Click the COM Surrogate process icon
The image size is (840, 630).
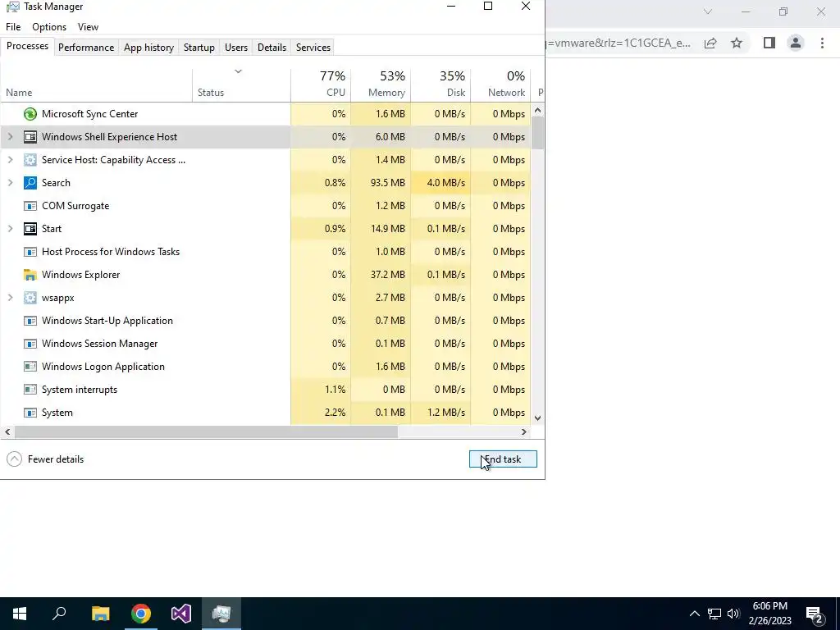click(x=30, y=206)
